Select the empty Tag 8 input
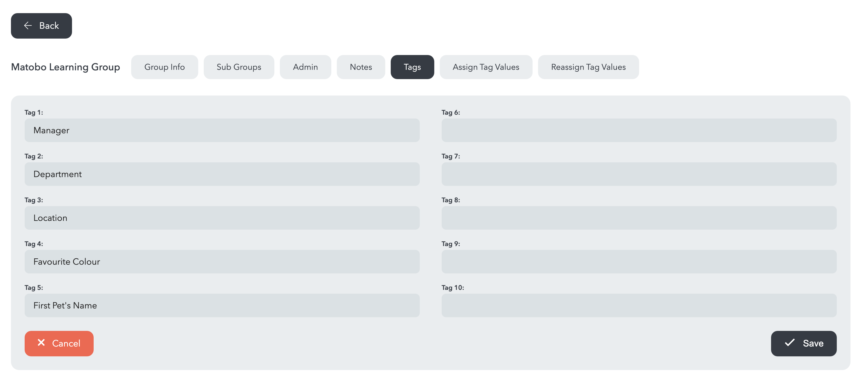 (x=639, y=218)
